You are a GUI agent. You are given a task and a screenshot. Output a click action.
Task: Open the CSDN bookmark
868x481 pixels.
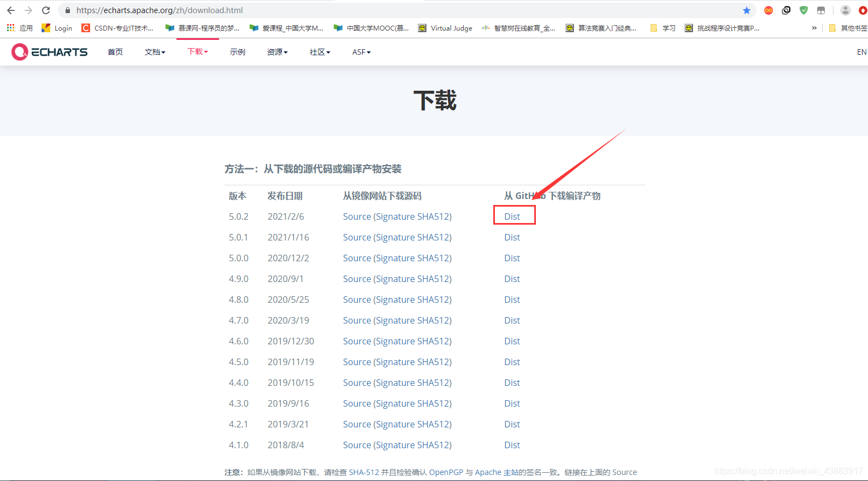117,28
